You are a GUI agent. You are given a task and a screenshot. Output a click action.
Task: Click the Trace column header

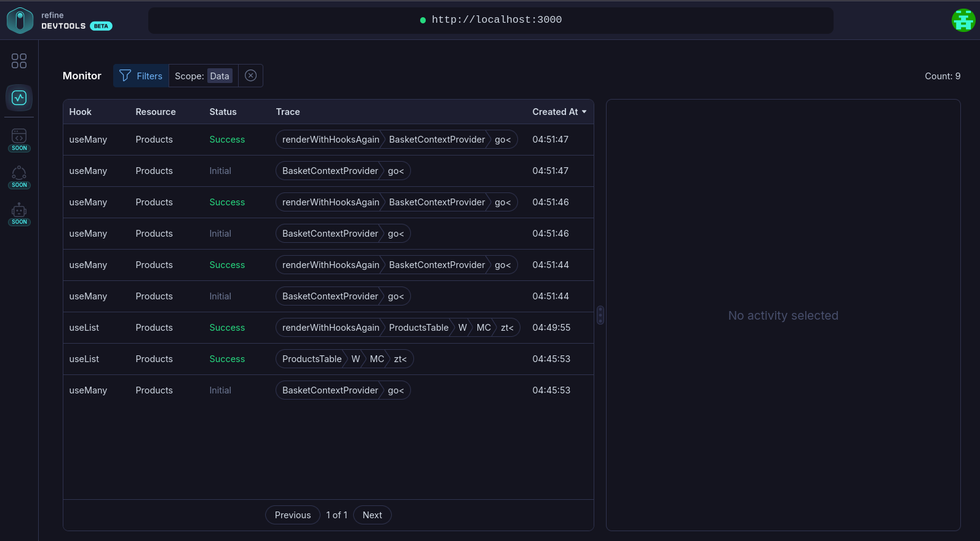click(288, 112)
